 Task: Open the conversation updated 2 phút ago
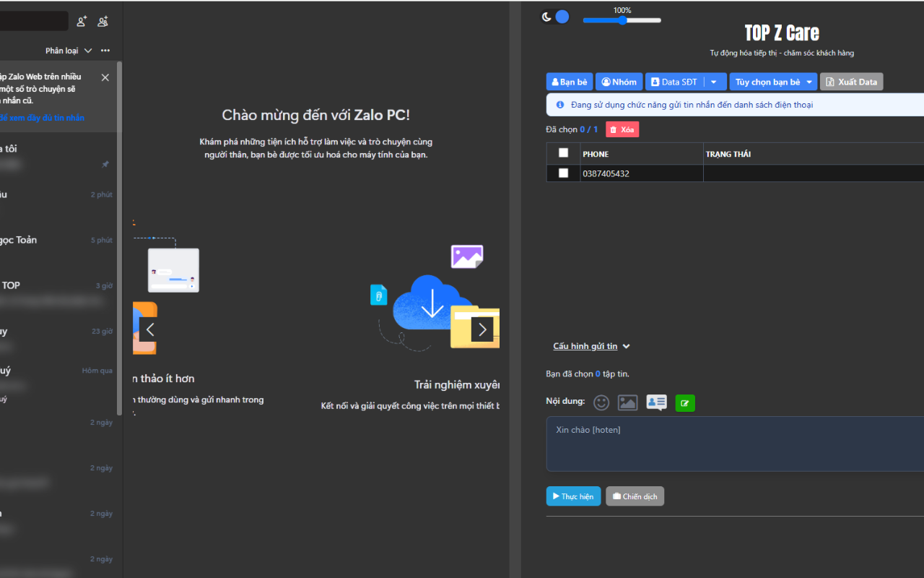pos(58,202)
